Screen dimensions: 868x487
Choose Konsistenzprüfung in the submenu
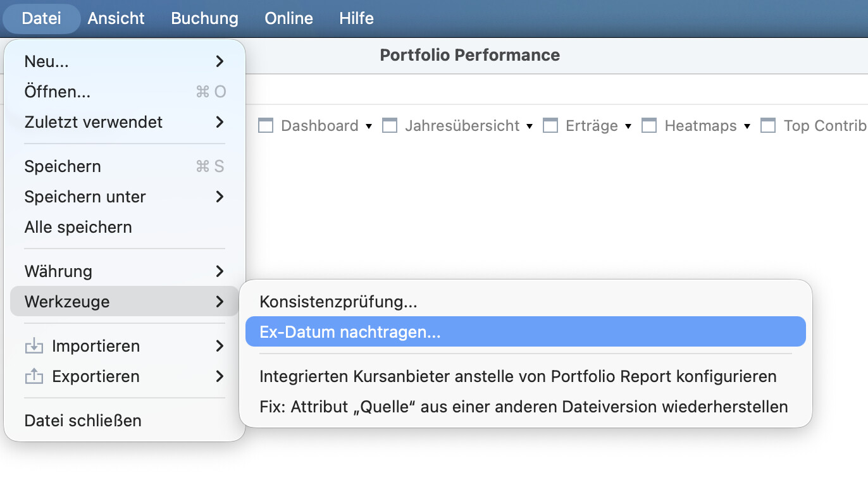click(x=338, y=302)
